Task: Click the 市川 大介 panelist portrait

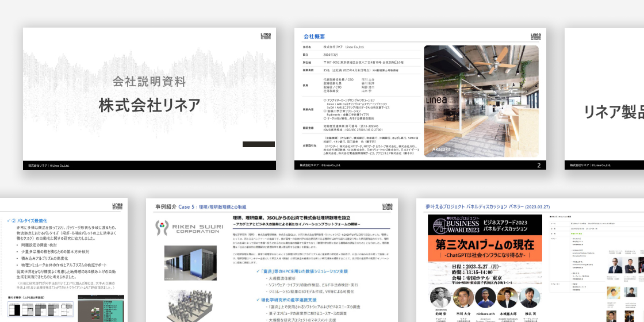Action: click(x=463, y=297)
